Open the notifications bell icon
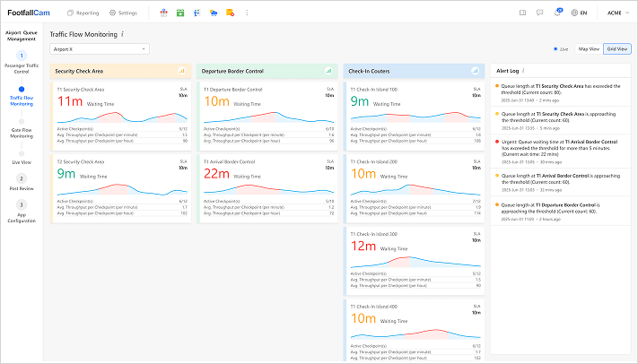 tap(557, 13)
